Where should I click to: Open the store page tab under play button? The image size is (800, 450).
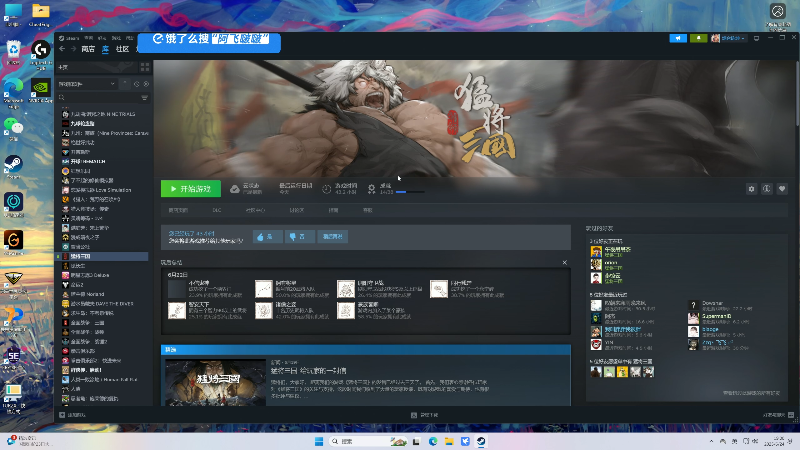click(178, 210)
